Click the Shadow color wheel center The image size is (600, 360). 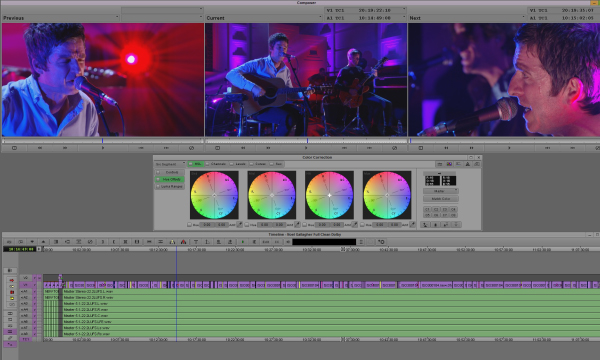click(214, 195)
